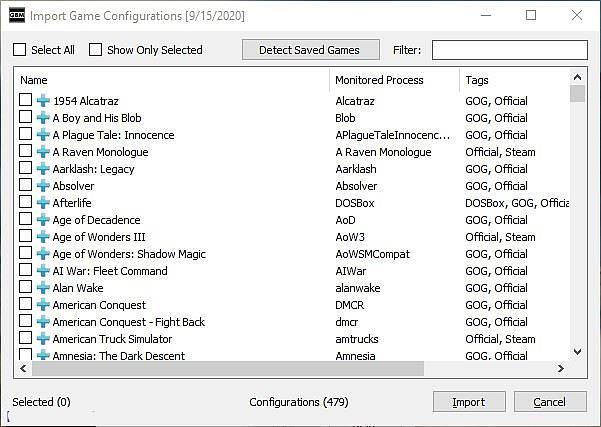Click the scroll down arrow of the list
This screenshot has width=601, height=427.
pyautogui.click(x=577, y=351)
